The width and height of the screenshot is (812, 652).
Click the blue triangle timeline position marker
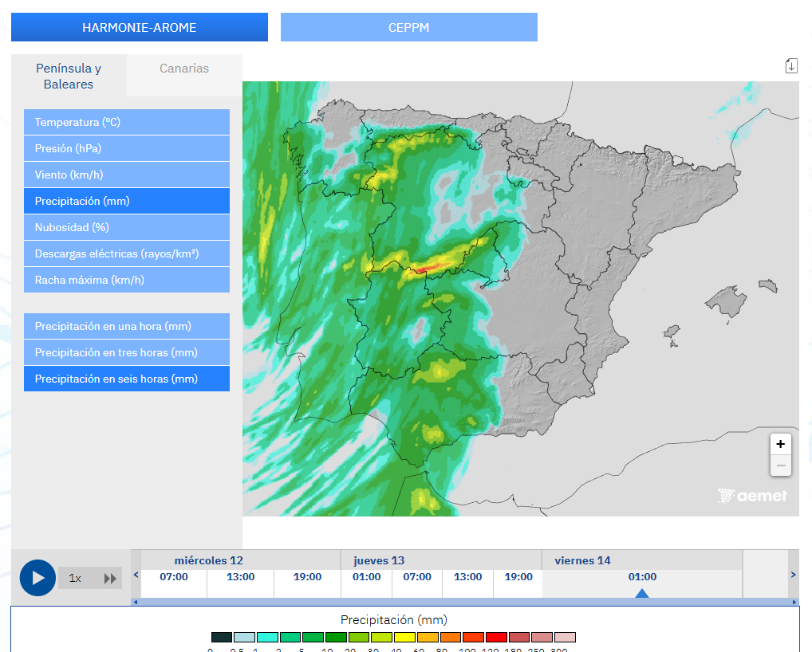642,593
